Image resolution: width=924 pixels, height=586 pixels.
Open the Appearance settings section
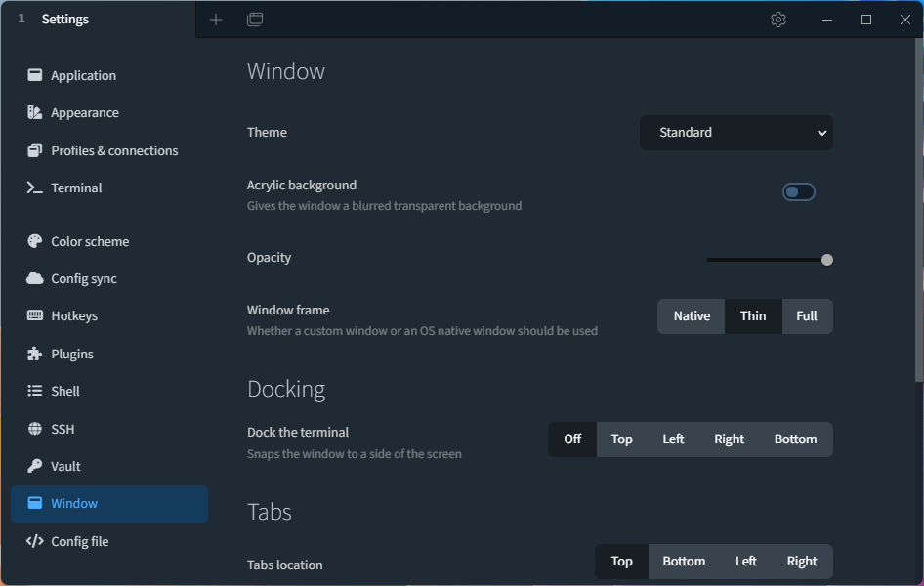[x=85, y=113]
